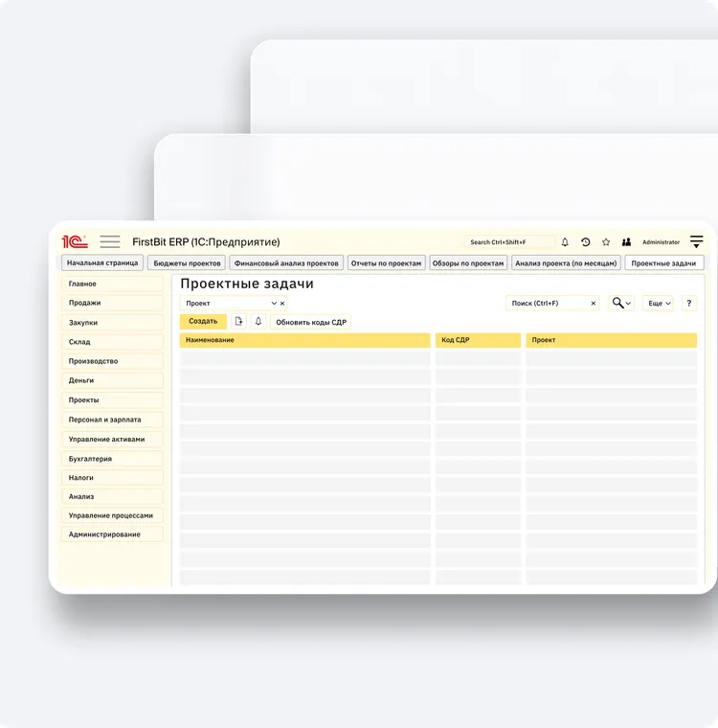718x728 pixels.
Task: Open notifications bell in top bar
Action: click(x=565, y=242)
